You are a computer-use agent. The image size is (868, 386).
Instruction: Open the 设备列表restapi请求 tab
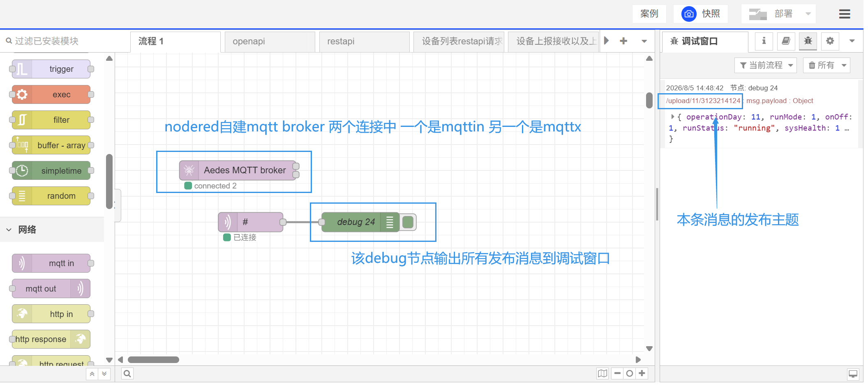pos(459,41)
